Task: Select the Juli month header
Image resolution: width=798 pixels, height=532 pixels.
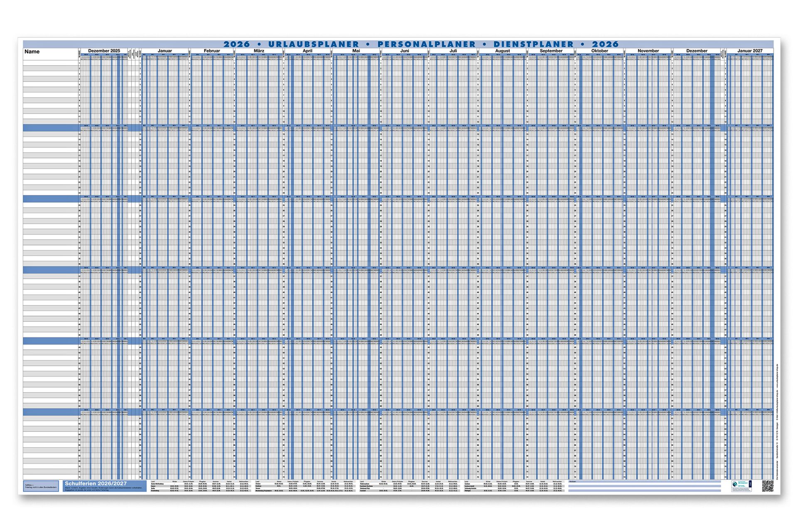Action: pyautogui.click(x=453, y=51)
